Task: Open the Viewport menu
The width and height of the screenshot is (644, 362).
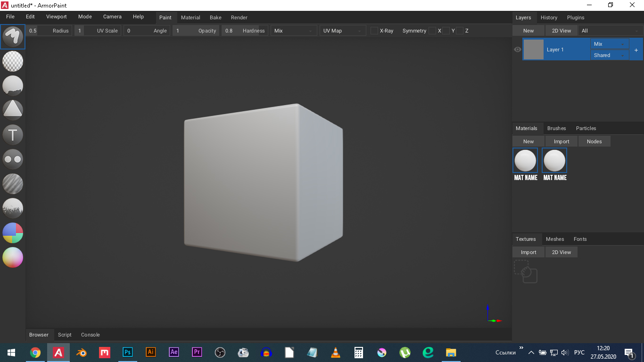Action: point(57,16)
